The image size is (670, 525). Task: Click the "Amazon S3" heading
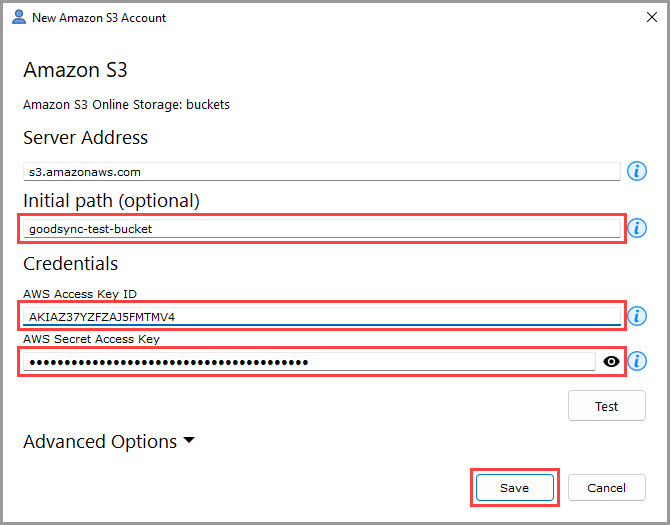coord(75,70)
